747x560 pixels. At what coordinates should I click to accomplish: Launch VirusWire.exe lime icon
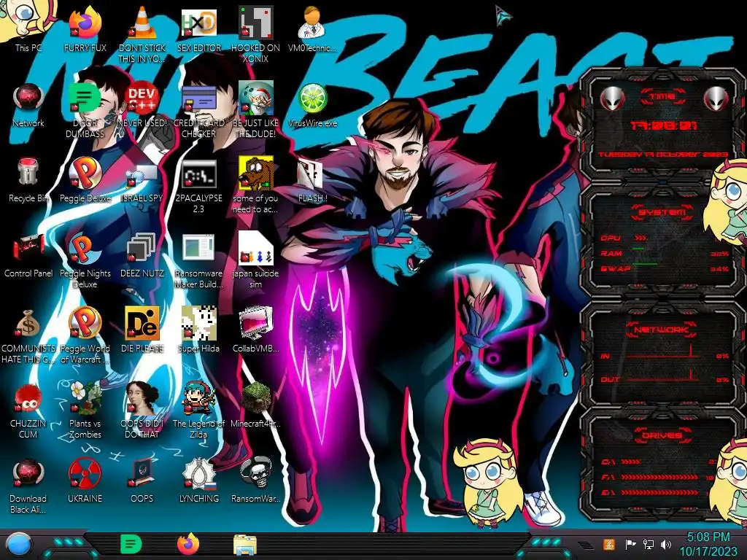pos(312,105)
